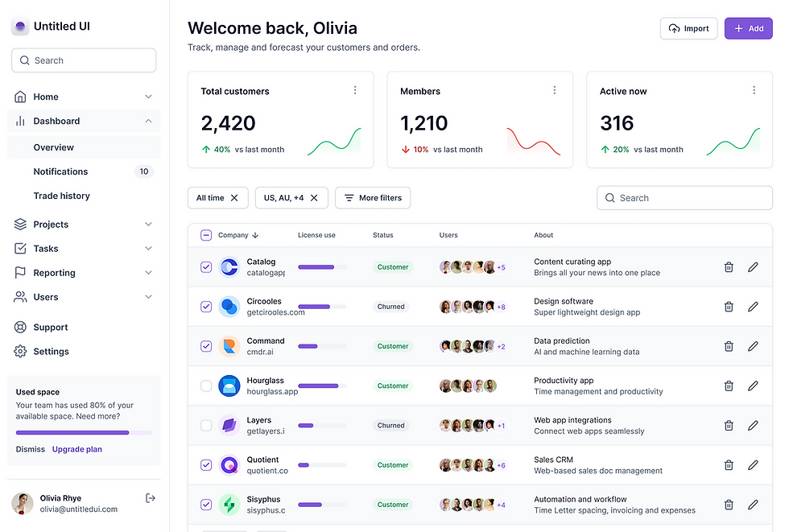Edit the Command row with pencil icon
Image resolution: width=789 pixels, height=532 pixels.
[x=753, y=346]
